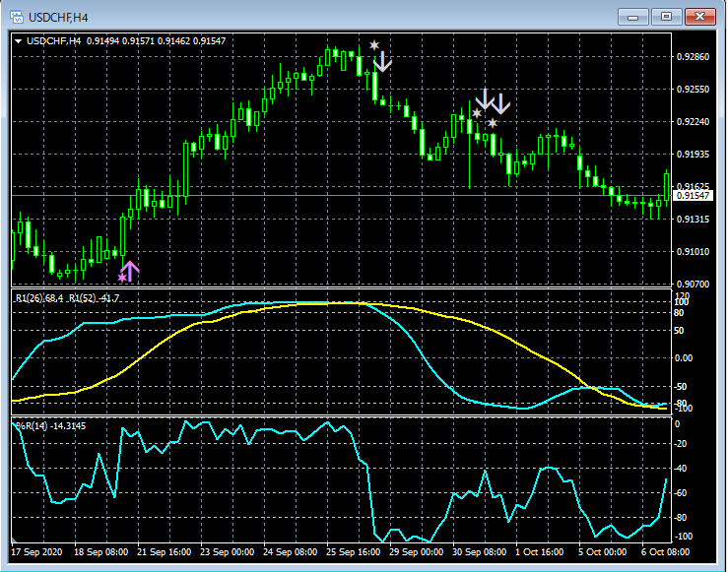Click the 0.92860 price scale label
The height and width of the screenshot is (572, 728).
[694, 56]
